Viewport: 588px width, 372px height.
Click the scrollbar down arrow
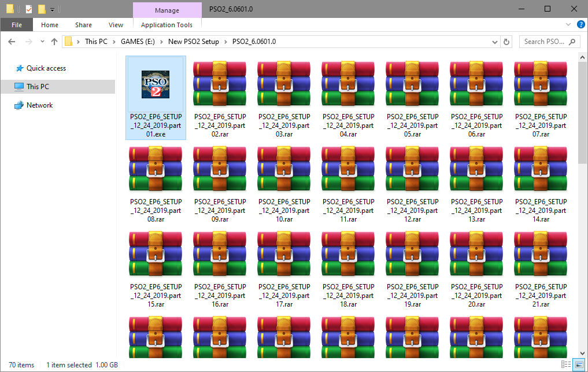pos(582,353)
